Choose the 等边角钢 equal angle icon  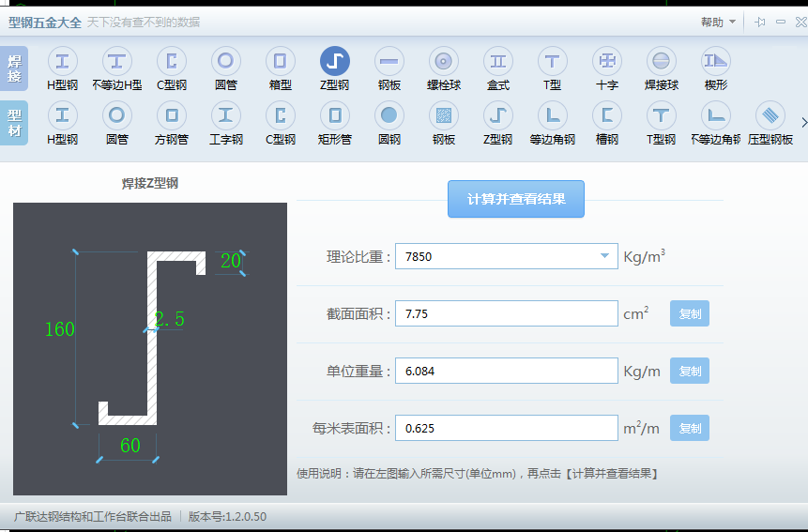[553, 115]
